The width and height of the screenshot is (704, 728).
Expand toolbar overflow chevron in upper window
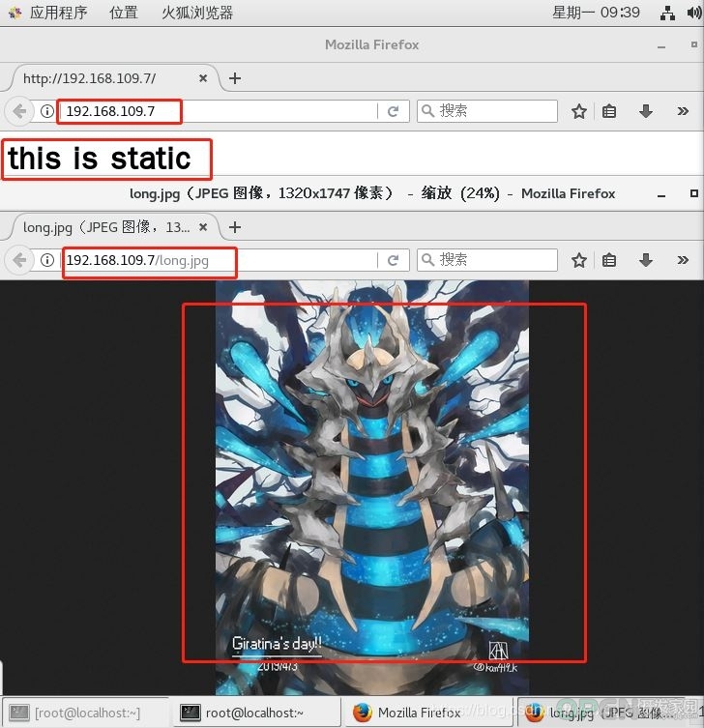[683, 111]
